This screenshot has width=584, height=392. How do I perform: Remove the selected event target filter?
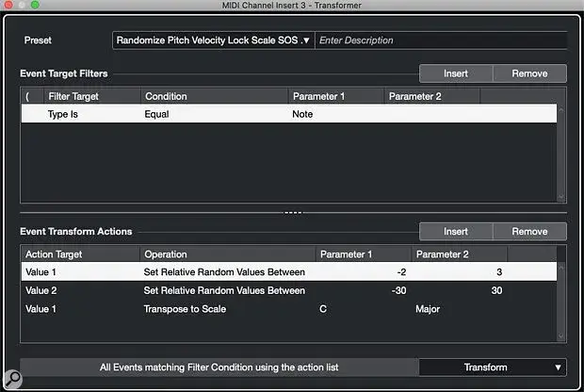coord(529,73)
